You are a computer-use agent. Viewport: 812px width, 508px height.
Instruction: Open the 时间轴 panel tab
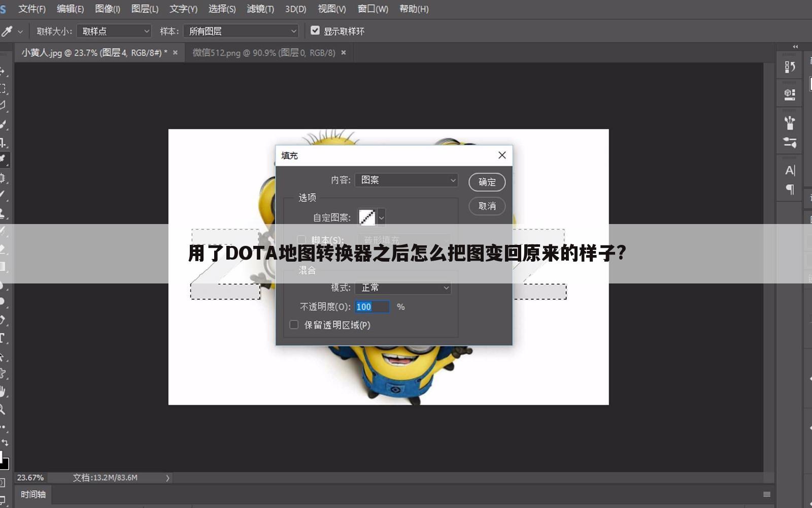[33, 494]
